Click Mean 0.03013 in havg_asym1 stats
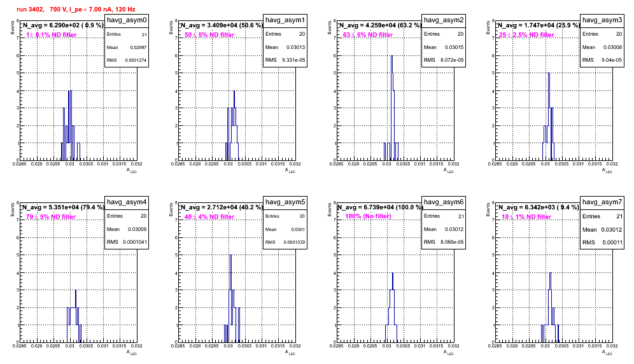Image resolution: width=634 pixels, height=364 pixels. click(x=285, y=47)
